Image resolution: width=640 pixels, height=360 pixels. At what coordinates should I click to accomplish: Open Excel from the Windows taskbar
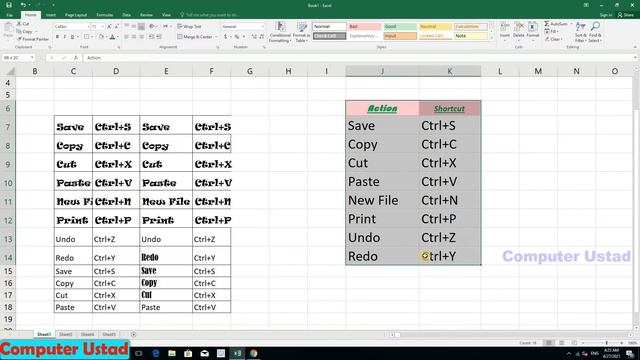(237, 353)
